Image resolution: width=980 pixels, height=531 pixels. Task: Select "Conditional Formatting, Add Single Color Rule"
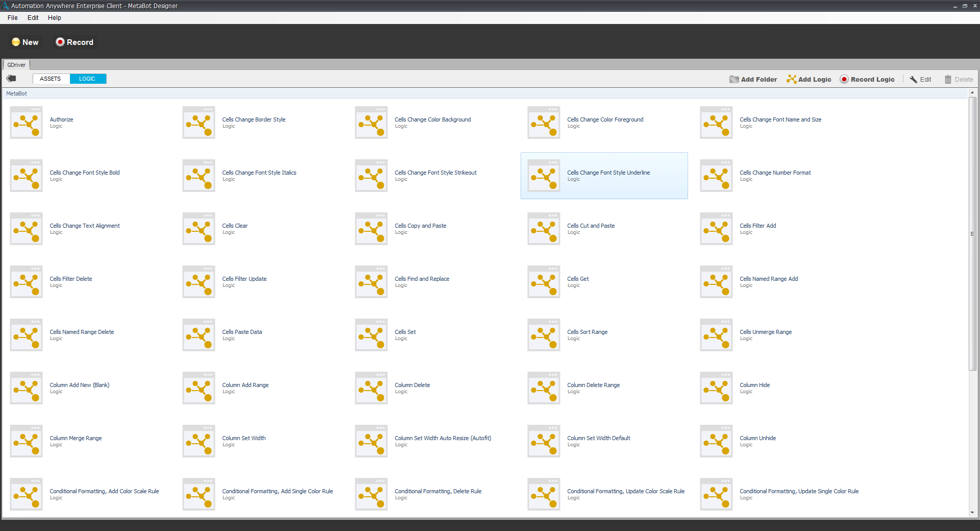[278, 491]
